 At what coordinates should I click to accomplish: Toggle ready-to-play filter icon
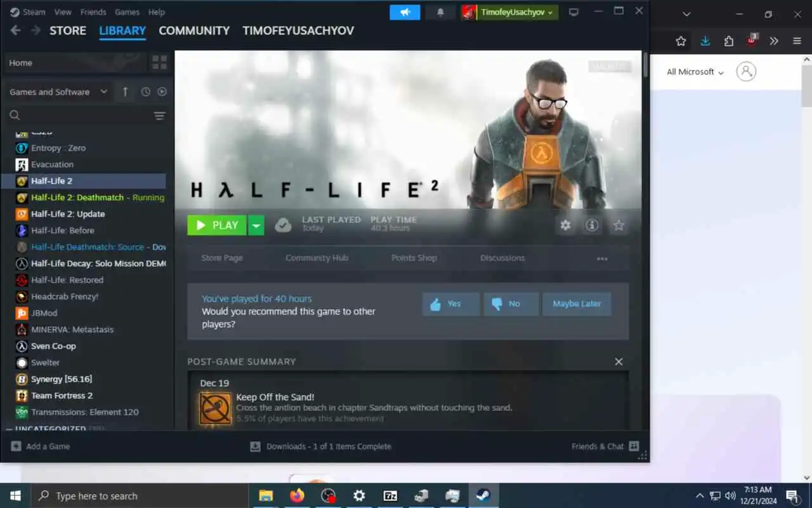click(x=162, y=92)
